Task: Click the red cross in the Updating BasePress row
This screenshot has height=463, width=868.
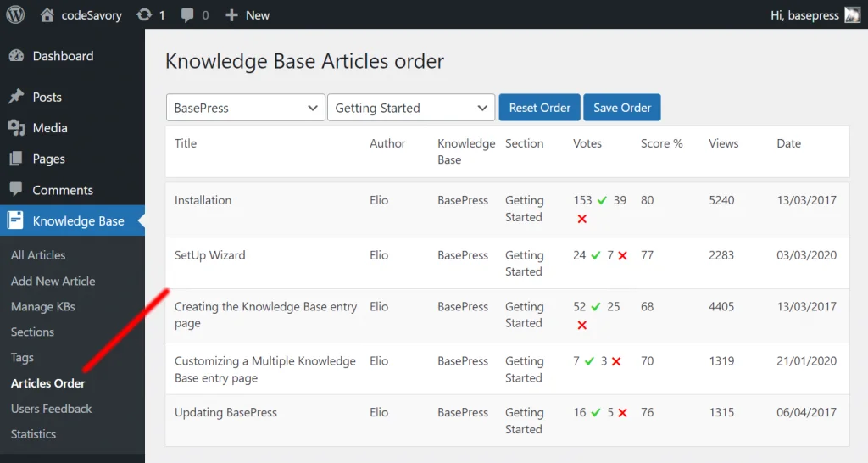Action: pyautogui.click(x=622, y=413)
